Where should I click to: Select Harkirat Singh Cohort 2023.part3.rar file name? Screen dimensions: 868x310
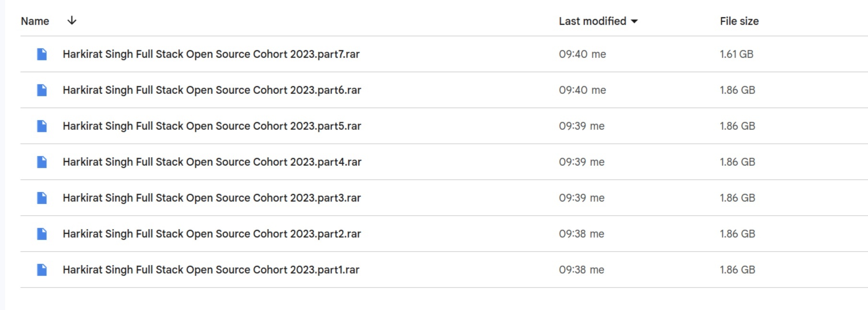211,198
